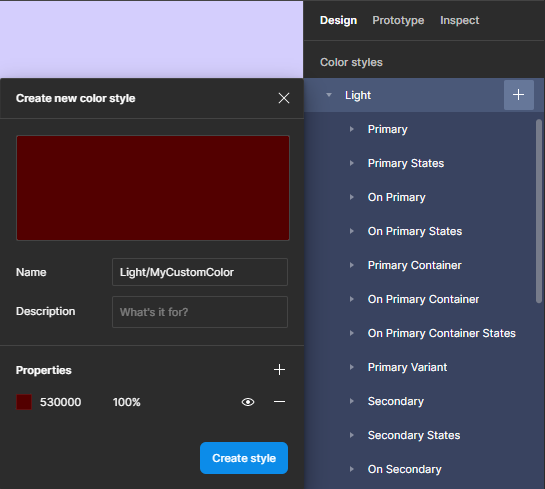Click the color styles list scrollbar

tap(539, 211)
